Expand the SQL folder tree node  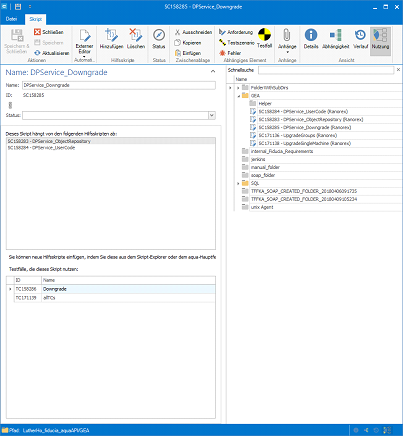point(238,183)
